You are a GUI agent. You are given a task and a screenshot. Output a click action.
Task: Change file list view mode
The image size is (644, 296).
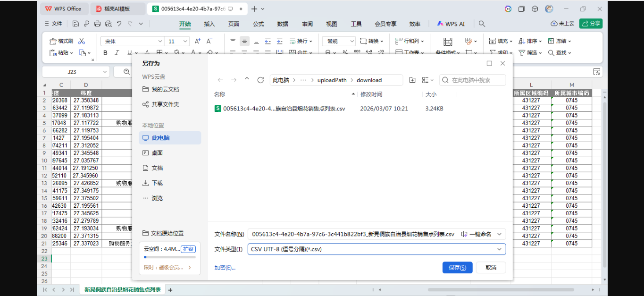[427, 80]
